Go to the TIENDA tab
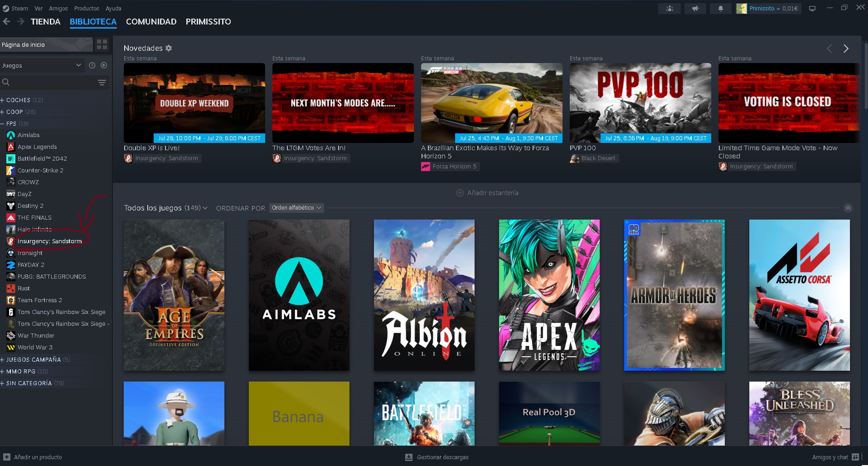The image size is (868, 466). (x=45, y=22)
